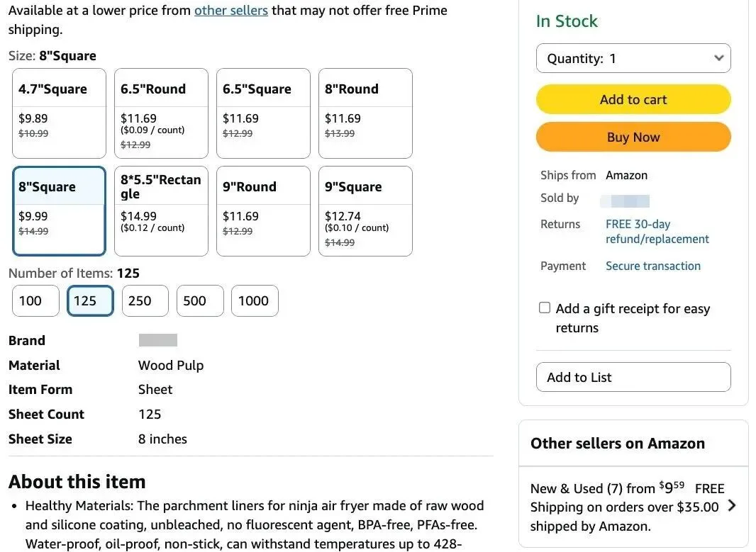The image size is (756, 552).
Task: Select the 250 items option
Action: [145, 301]
